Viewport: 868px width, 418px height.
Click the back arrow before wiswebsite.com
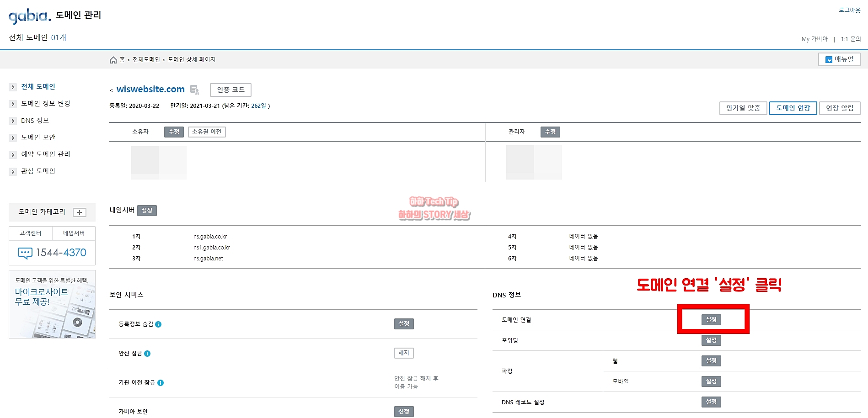click(111, 90)
